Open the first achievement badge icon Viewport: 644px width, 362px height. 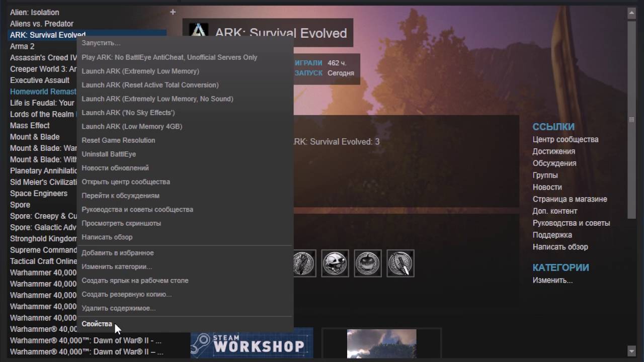pos(304,263)
